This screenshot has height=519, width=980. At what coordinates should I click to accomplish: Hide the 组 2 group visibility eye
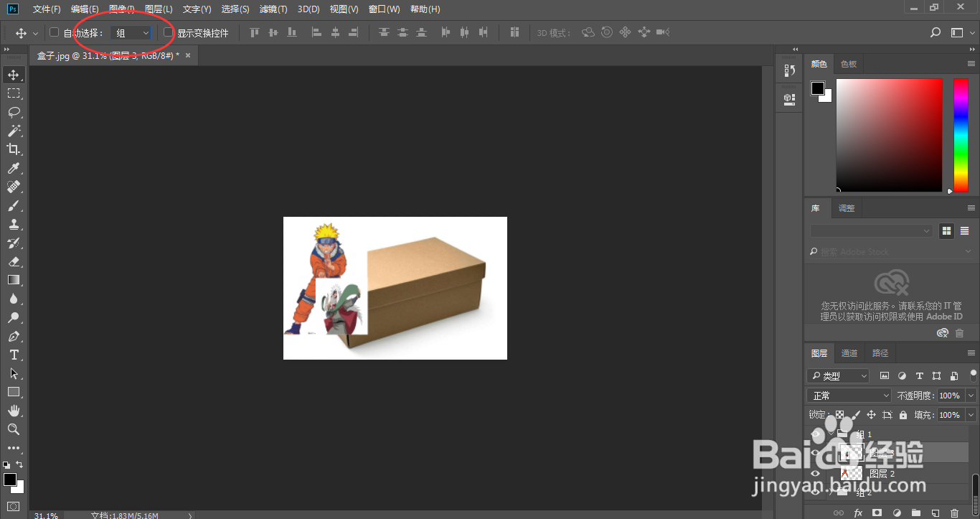[x=815, y=492]
